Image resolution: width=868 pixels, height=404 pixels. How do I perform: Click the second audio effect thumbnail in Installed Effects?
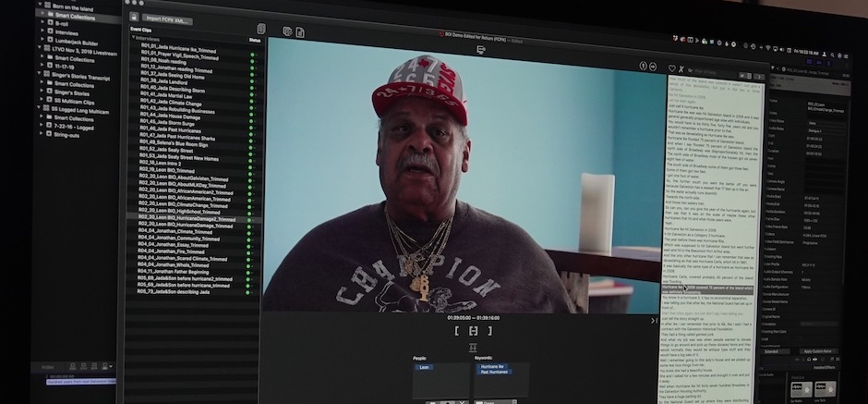tap(826, 388)
